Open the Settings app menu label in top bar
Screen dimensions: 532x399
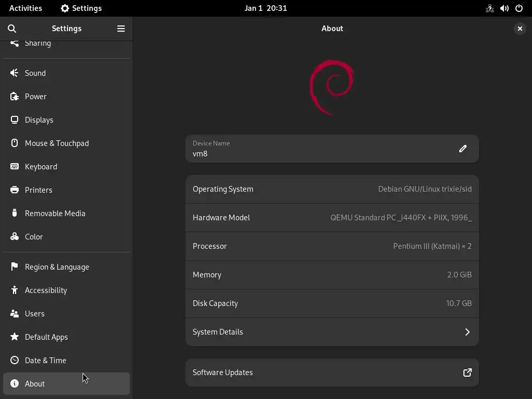click(87, 8)
